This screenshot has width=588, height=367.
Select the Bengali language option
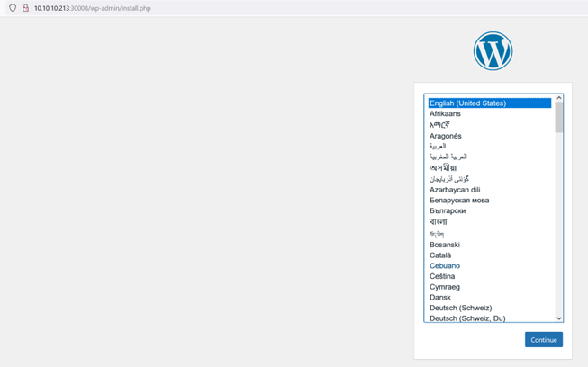(490, 221)
